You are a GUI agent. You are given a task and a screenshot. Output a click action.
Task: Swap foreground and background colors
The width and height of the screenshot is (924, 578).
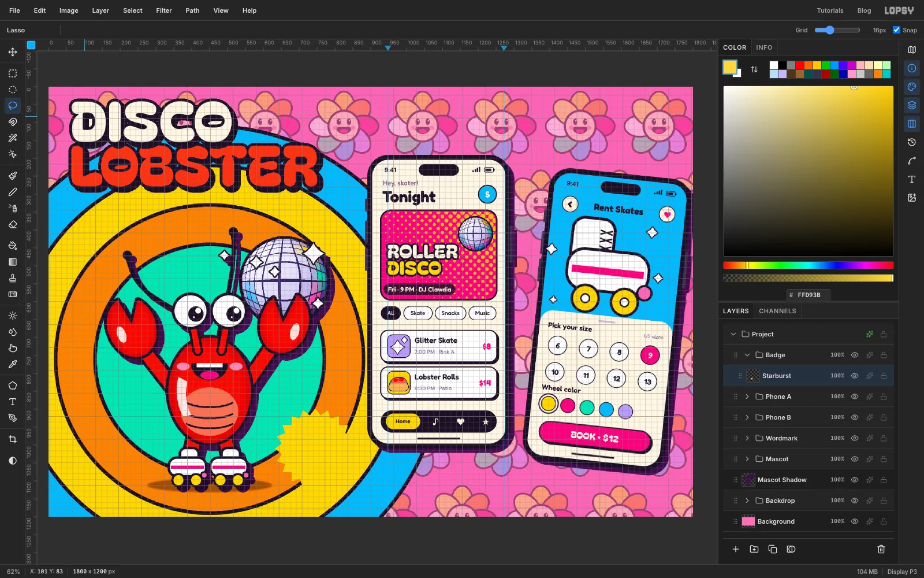click(x=754, y=69)
